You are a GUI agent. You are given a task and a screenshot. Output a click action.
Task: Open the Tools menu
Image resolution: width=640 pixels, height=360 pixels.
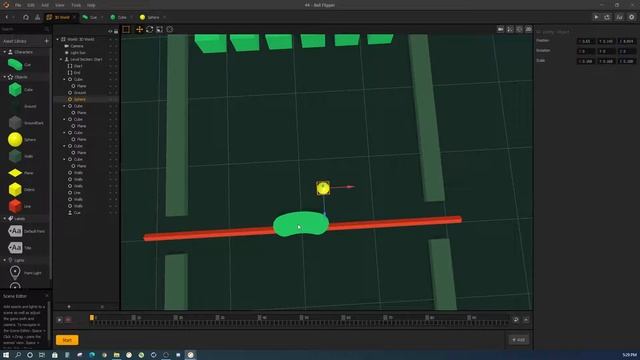pos(76,5)
